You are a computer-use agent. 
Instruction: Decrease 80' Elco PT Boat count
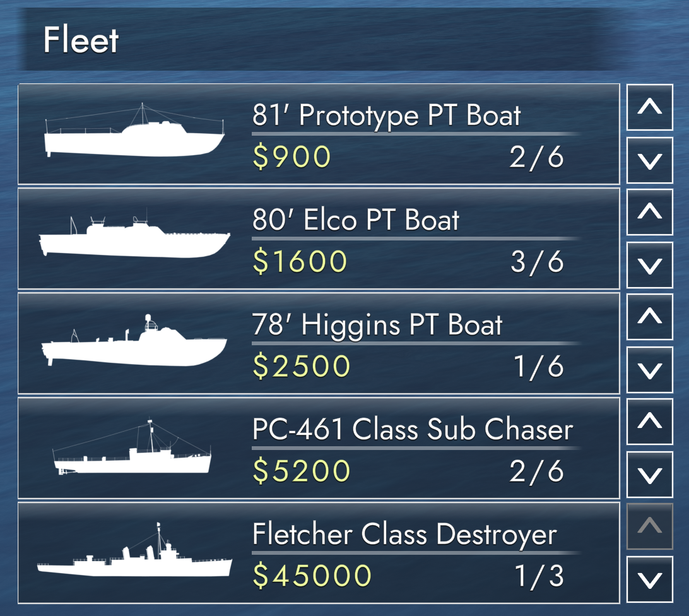pos(649,265)
